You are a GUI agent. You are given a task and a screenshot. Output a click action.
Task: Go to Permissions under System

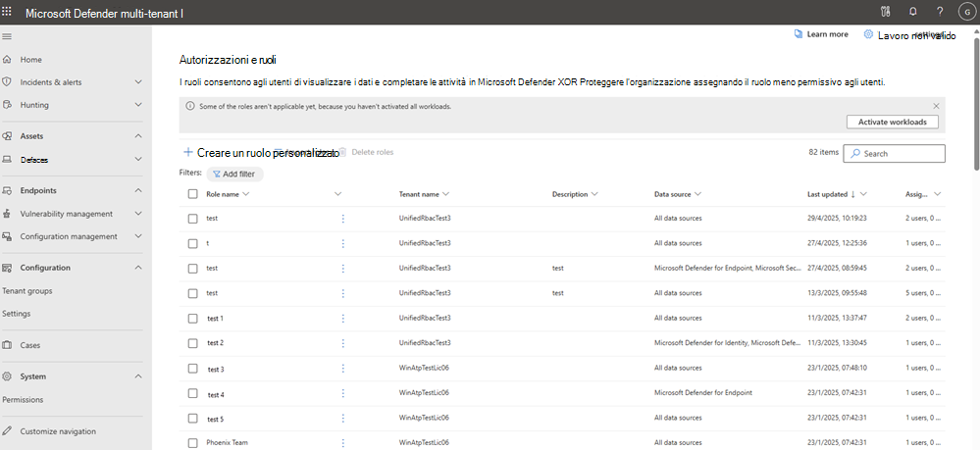(x=23, y=399)
